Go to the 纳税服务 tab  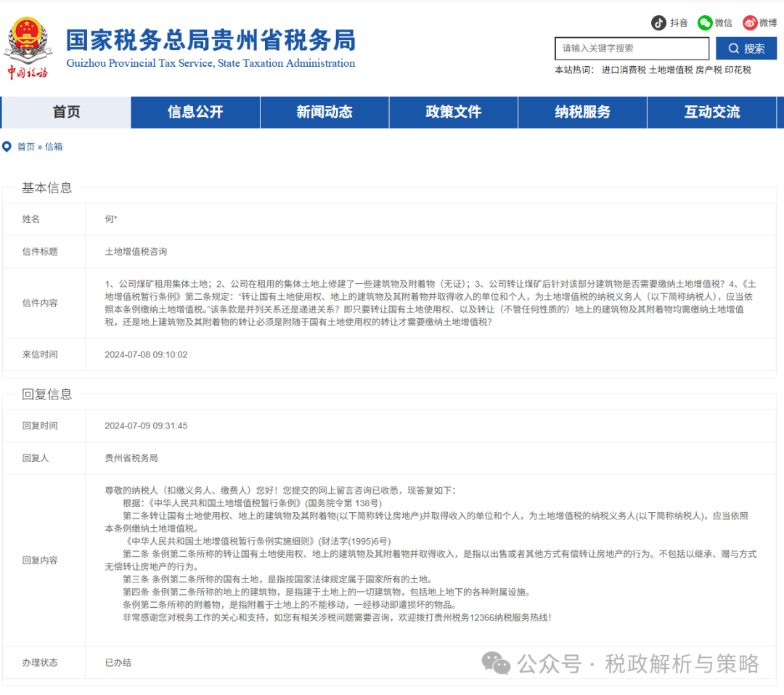[583, 113]
